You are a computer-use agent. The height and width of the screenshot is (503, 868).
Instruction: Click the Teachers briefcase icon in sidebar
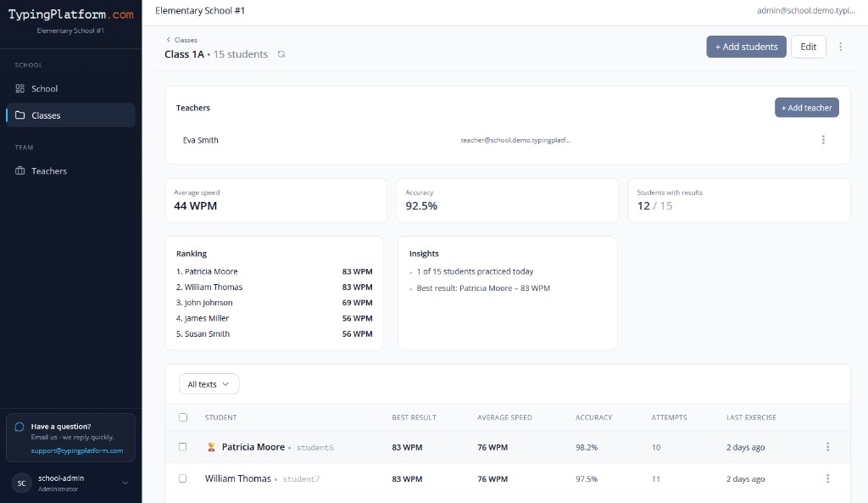pyautogui.click(x=20, y=170)
